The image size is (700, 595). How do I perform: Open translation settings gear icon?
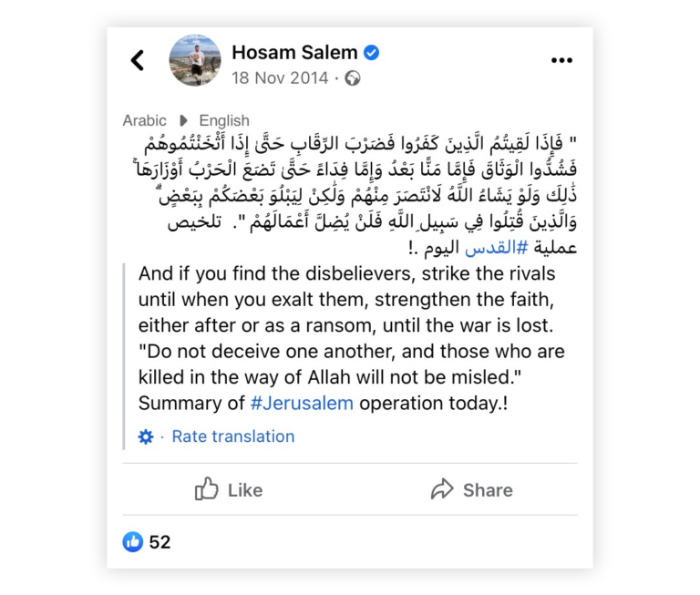(146, 436)
